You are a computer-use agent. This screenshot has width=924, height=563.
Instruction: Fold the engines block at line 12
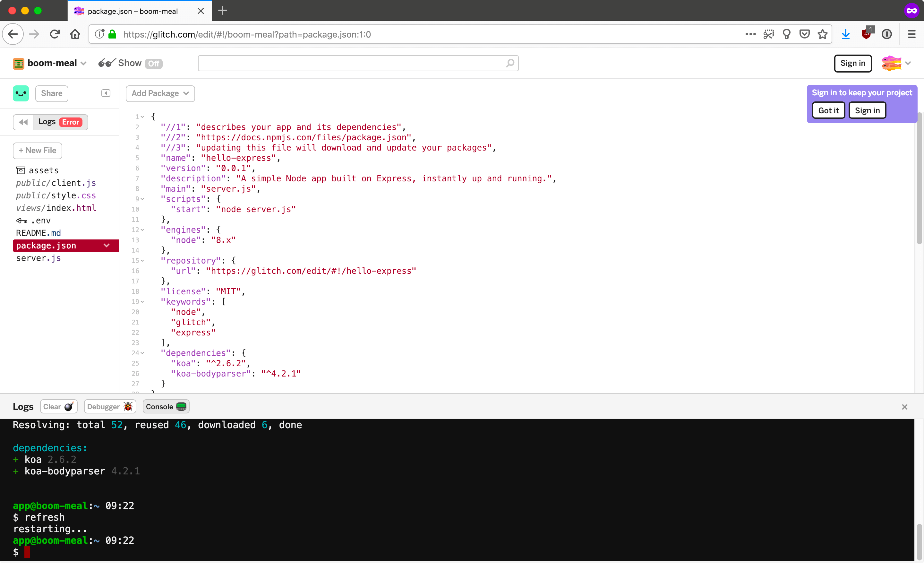(142, 230)
